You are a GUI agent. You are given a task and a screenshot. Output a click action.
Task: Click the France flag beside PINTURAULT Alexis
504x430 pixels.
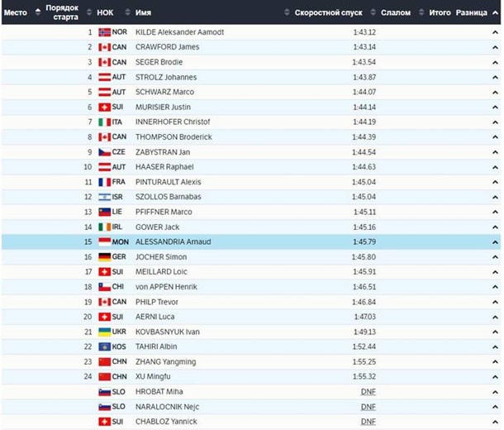point(104,182)
